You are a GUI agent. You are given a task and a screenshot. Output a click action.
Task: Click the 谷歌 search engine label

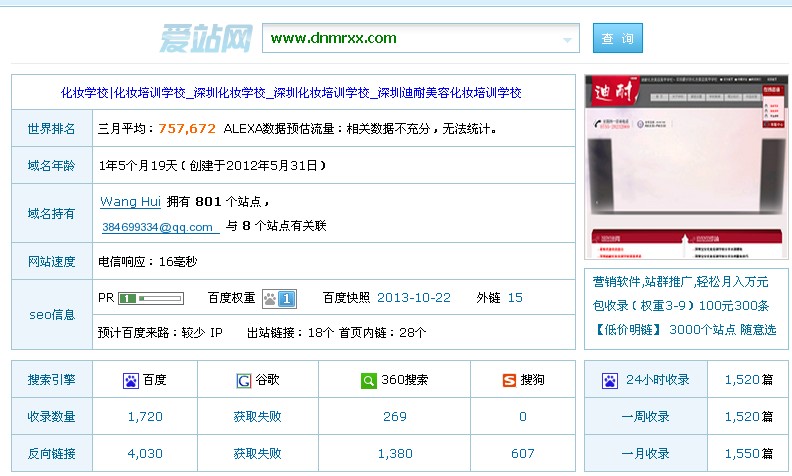coord(267,379)
